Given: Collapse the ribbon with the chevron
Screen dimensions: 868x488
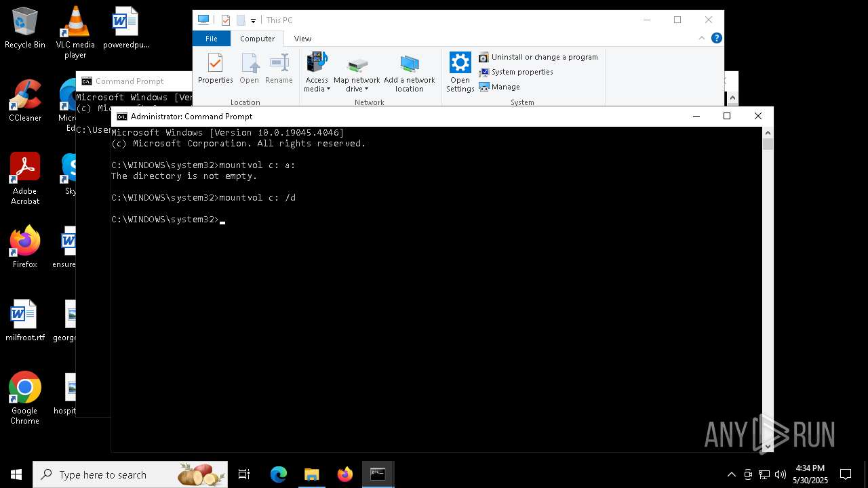Looking at the screenshot, I should (702, 39).
